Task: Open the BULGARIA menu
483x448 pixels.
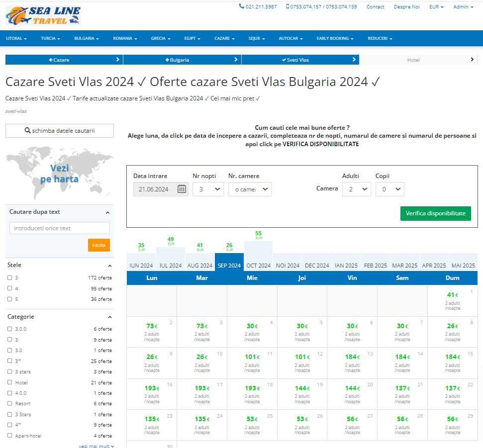Action: (x=87, y=38)
